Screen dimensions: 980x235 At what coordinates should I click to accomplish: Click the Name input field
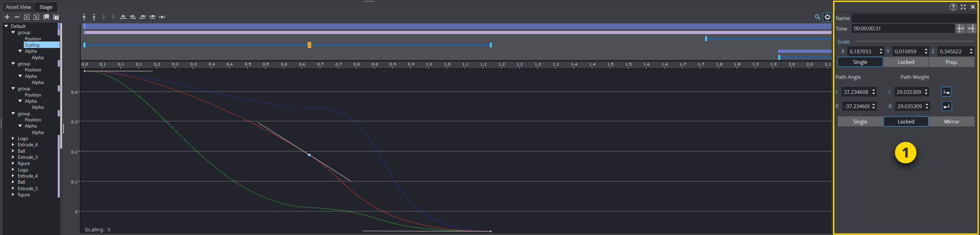(913, 18)
